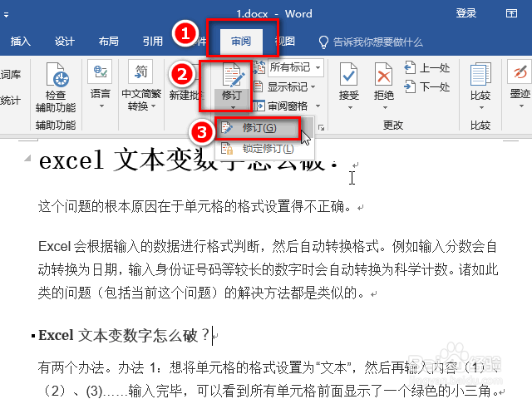The width and height of the screenshot is (532, 399).
Task: Open the quick access toolbar customize arrow
Action: coord(6,15)
